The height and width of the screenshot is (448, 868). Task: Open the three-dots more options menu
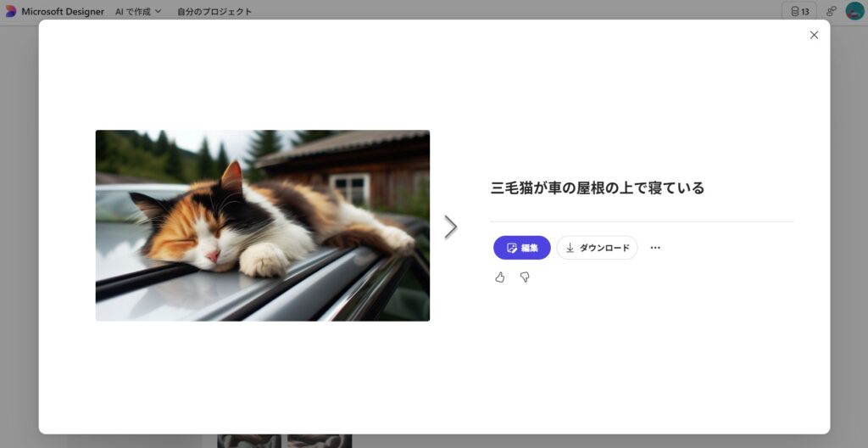coord(655,248)
